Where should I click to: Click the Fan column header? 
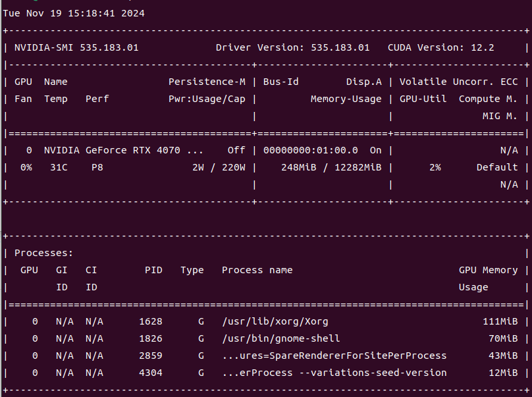pos(23,99)
